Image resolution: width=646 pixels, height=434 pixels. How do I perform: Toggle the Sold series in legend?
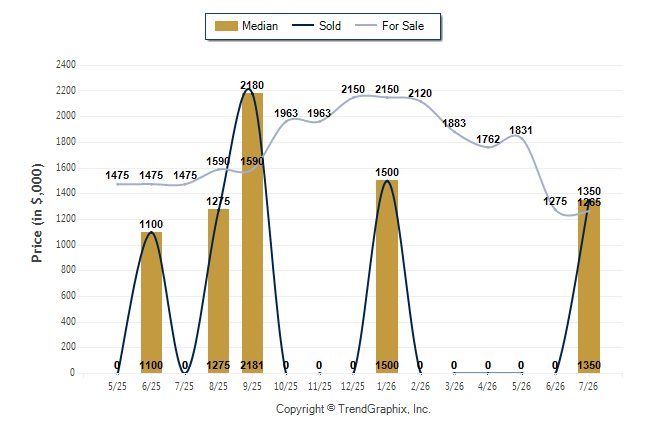316,26
